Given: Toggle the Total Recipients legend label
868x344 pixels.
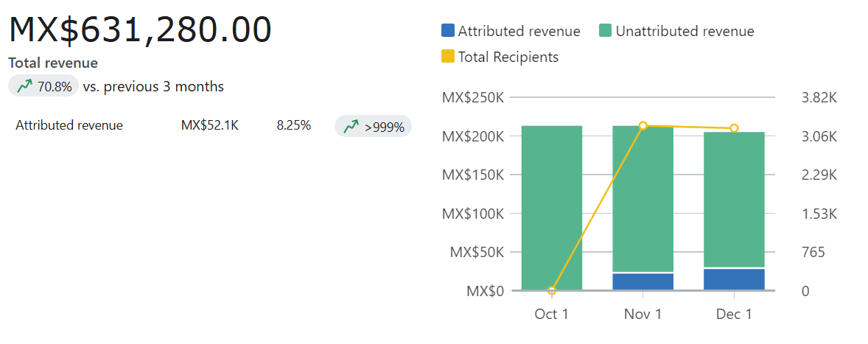Looking at the screenshot, I should coord(508,57).
